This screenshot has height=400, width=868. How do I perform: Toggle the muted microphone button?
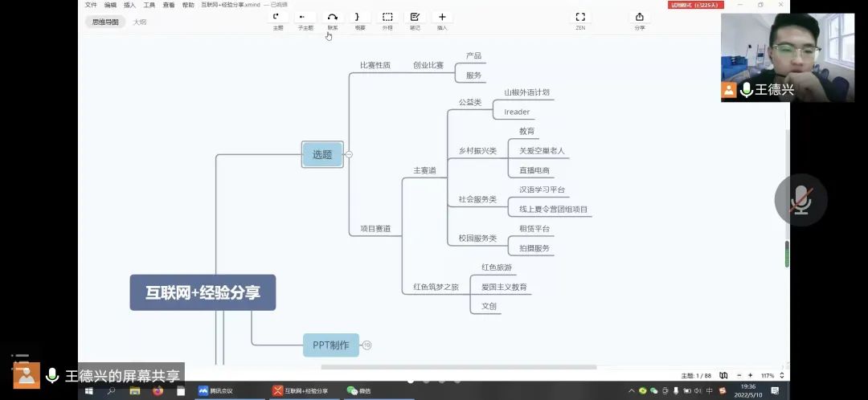click(x=800, y=200)
